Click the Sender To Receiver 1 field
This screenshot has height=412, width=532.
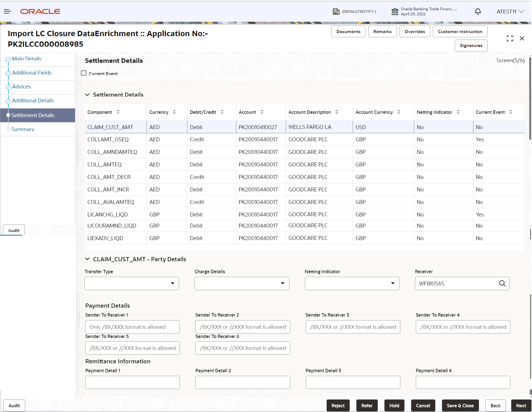pyautogui.click(x=132, y=327)
